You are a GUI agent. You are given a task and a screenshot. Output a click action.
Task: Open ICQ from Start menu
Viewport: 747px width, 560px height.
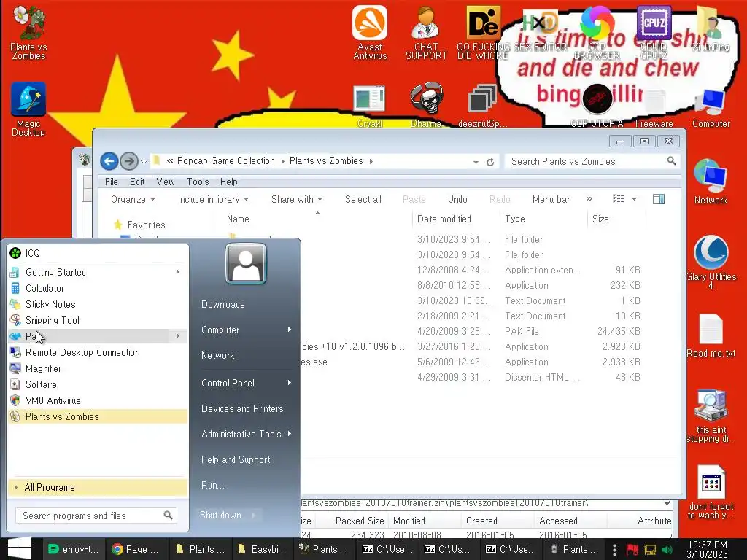point(98,253)
